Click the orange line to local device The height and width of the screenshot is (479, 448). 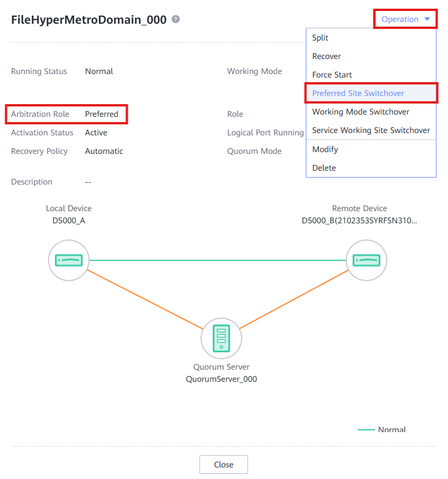click(x=145, y=300)
